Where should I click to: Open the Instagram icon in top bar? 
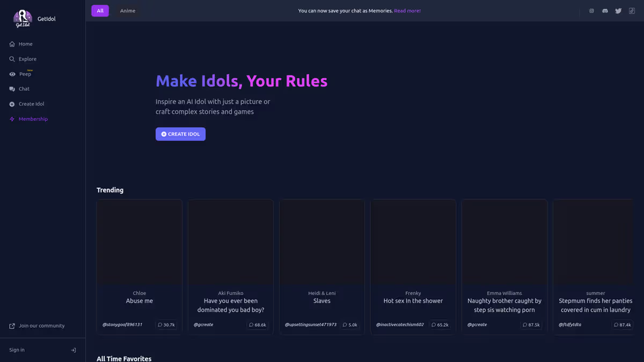(591, 11)
